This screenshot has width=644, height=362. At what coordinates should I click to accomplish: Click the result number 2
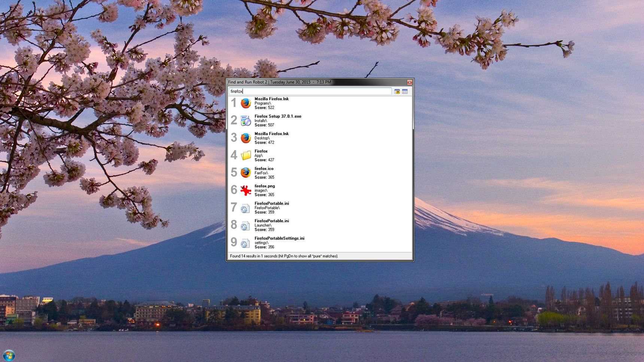pos(234,120)
